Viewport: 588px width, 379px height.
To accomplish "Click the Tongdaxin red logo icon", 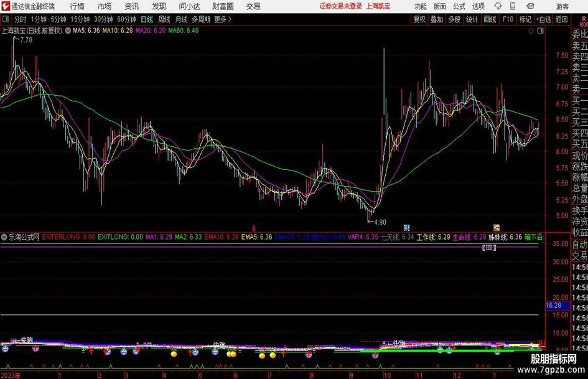I will pos(6,6).
